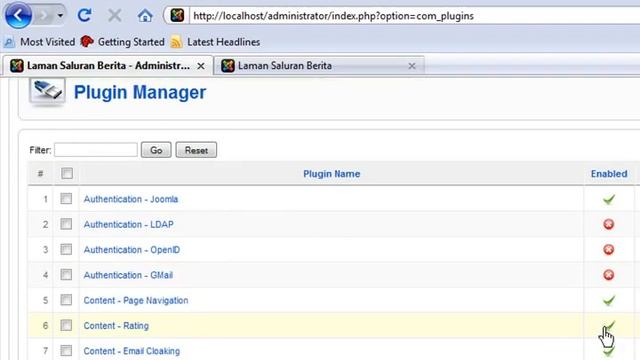Open the Getting Started bookmark

(x=122, y=42)
